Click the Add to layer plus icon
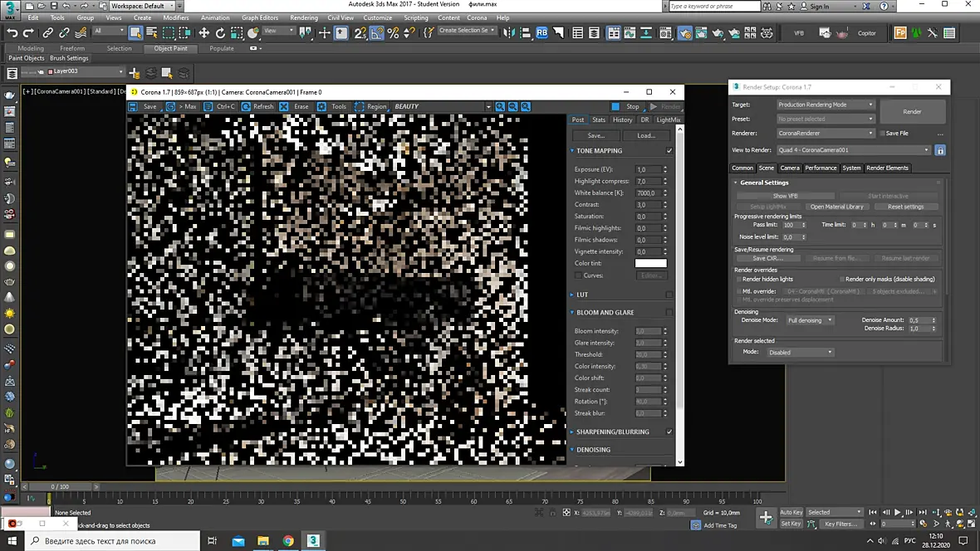Screen dimensions: 980x551 135,73
